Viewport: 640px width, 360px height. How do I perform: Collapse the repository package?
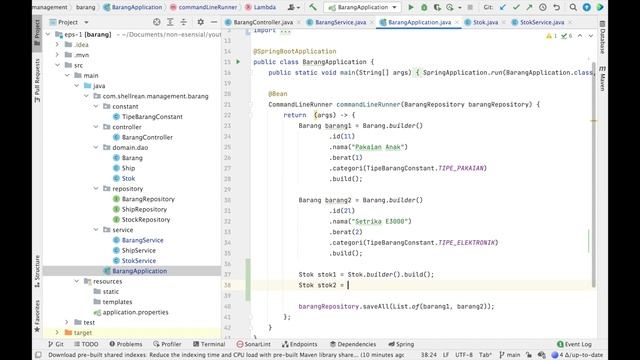96,189
